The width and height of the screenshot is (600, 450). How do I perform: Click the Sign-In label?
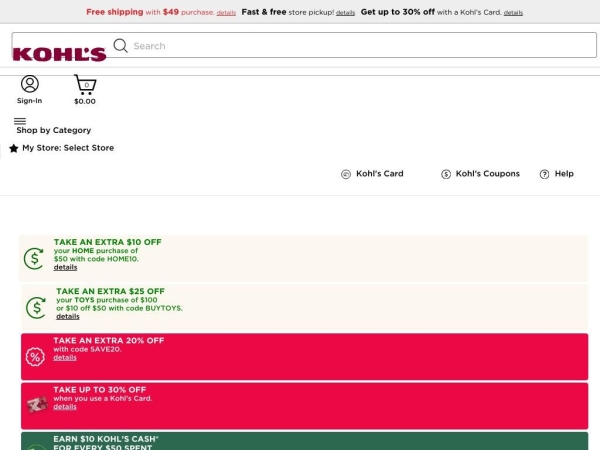point(29,101)
